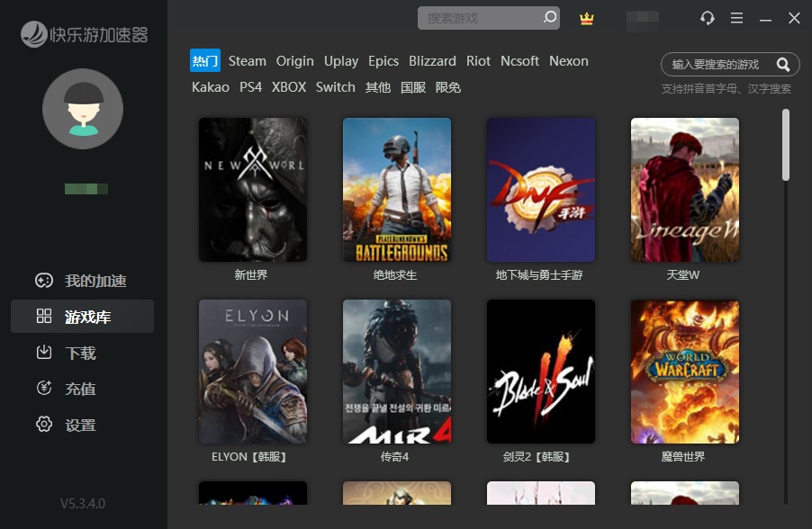Click the game library search magnifier button

(783, 65)
